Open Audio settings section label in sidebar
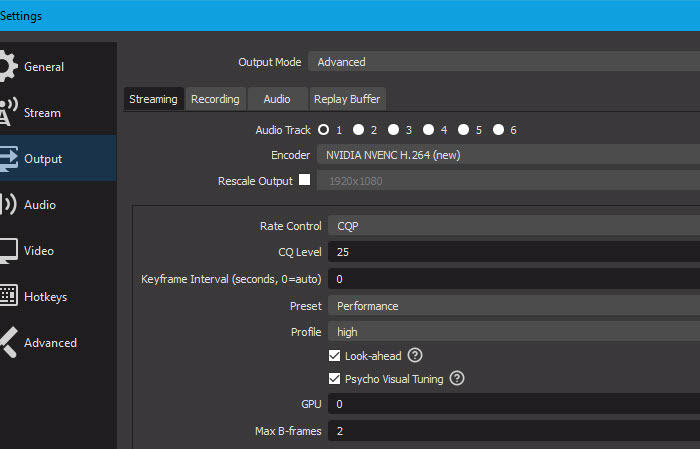Viewport: 700px width, 449px height. point(40,205)
